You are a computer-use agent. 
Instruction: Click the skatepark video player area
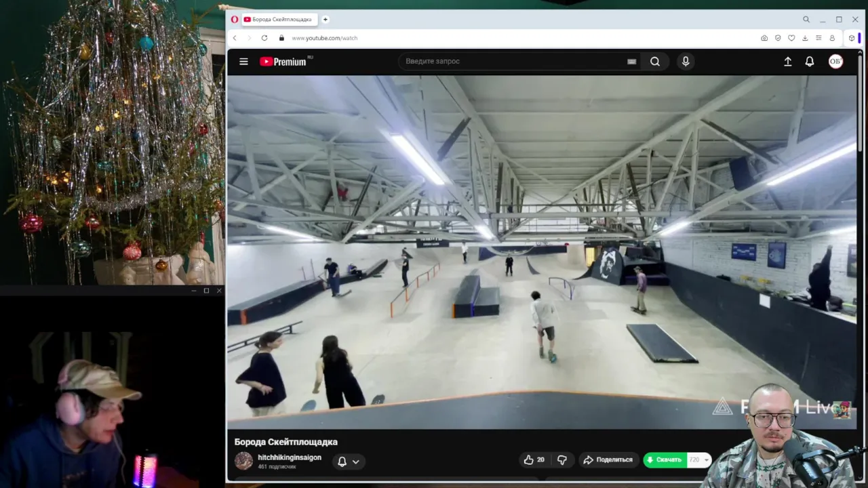pyautogui.click(x=541, y=251)
